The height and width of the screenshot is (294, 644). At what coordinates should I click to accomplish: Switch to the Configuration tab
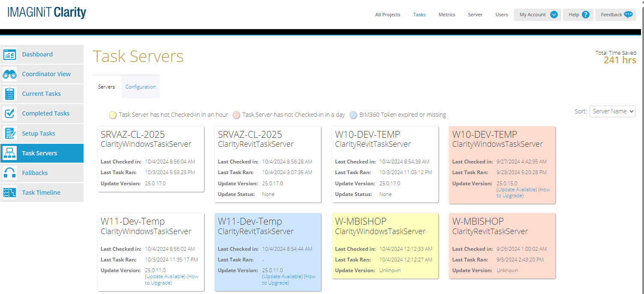click(141, 87)
